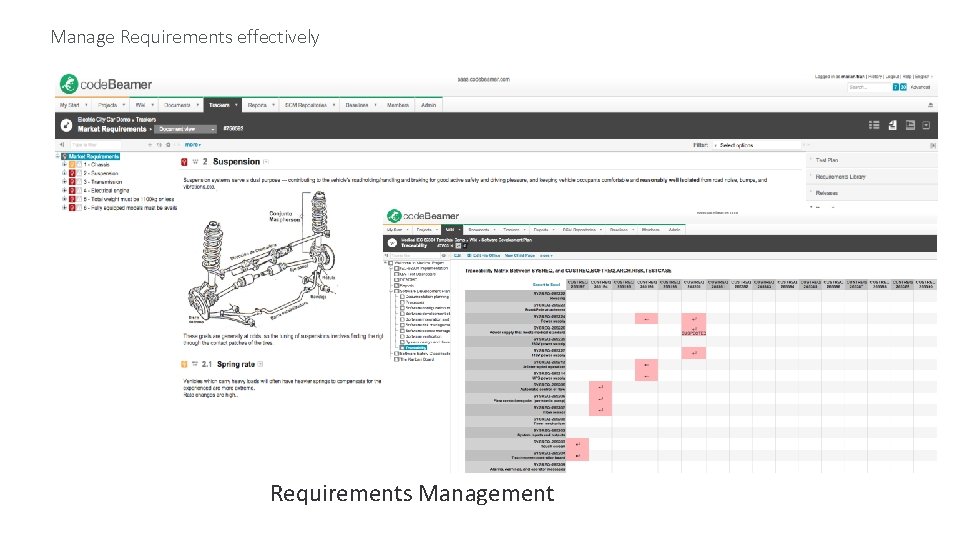This screenshot has height=540, width=960.
Task: Open the more dropdown in tracker toolbar
Action: click(x=193, y=145)
